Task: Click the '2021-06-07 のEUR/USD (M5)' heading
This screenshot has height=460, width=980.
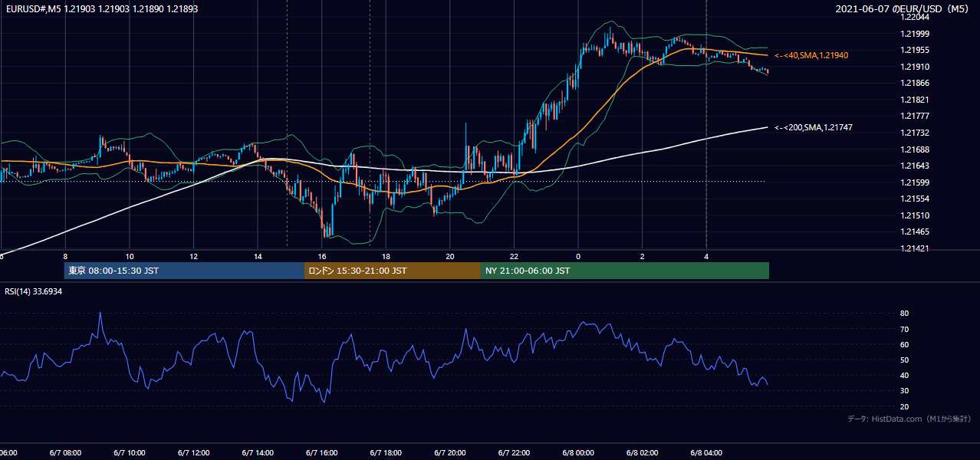Action: (x=903, y=9)
